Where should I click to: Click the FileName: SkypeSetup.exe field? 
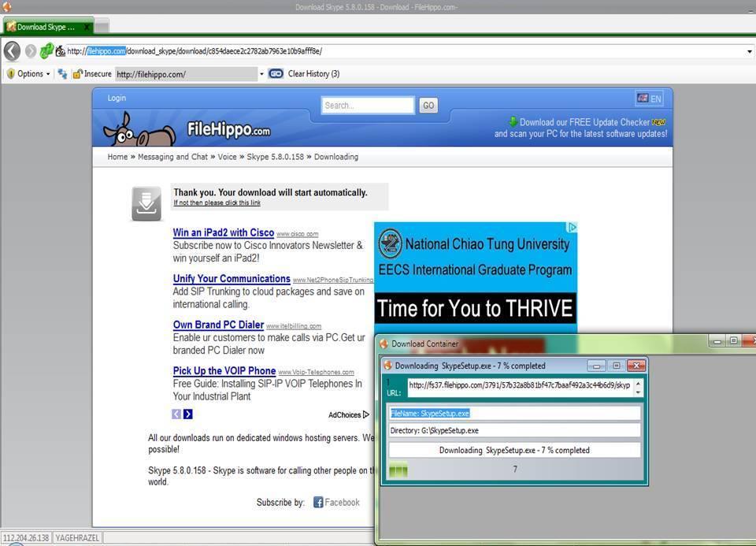[514, 414]
